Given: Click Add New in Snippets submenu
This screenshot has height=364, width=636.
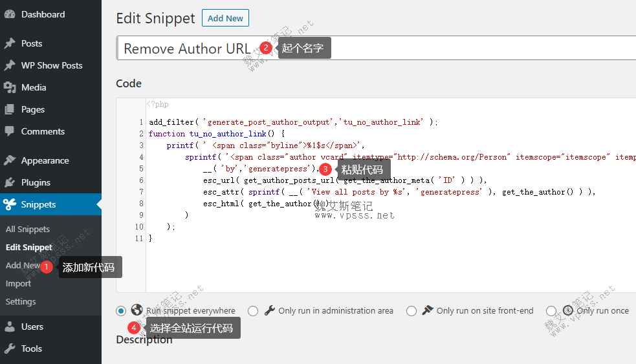Looking at the screenshot, I should pos(23,265).
